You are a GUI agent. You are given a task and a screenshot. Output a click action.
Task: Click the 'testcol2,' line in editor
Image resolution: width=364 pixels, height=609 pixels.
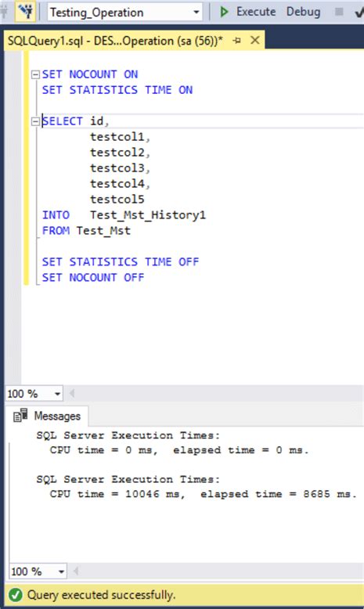click(x=120, y=153)
